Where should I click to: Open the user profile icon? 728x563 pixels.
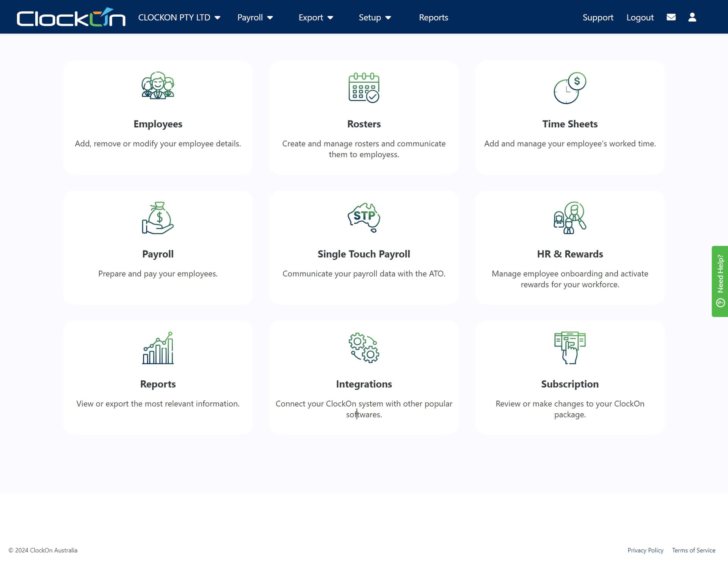pyautogui.click(x=692, y=17)
